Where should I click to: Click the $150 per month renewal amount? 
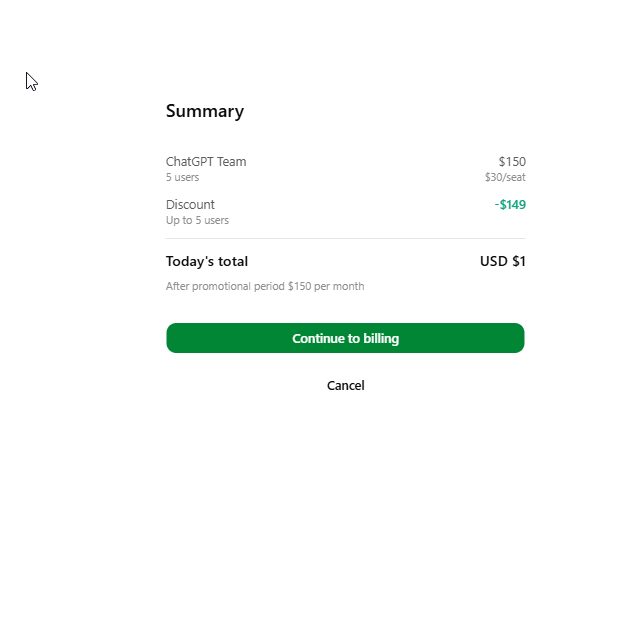tap(326, 286)
